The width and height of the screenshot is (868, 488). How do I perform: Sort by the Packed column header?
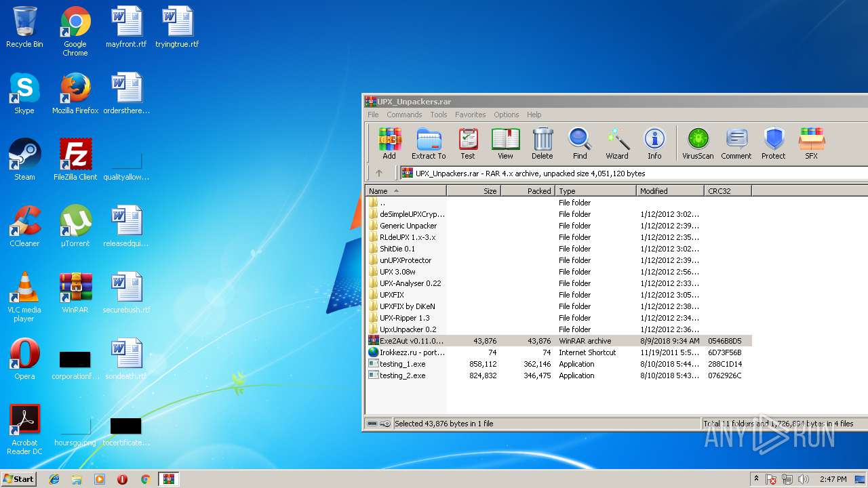(528, 191)
